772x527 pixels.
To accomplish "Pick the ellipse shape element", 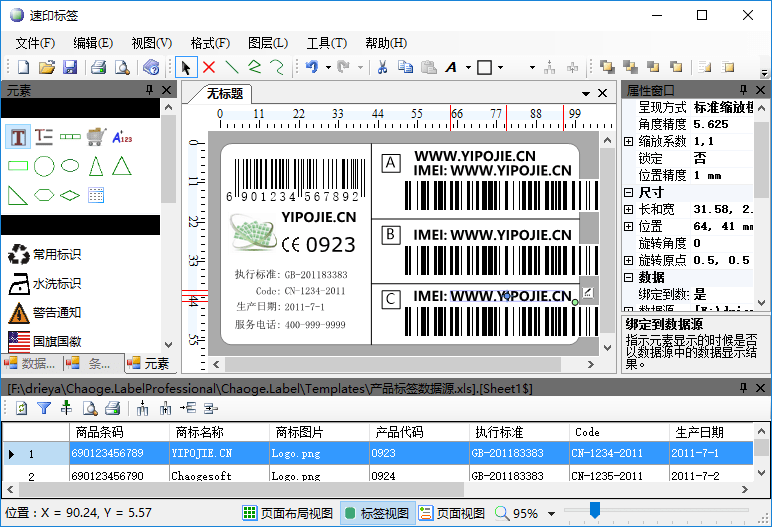I will (70, 166).
